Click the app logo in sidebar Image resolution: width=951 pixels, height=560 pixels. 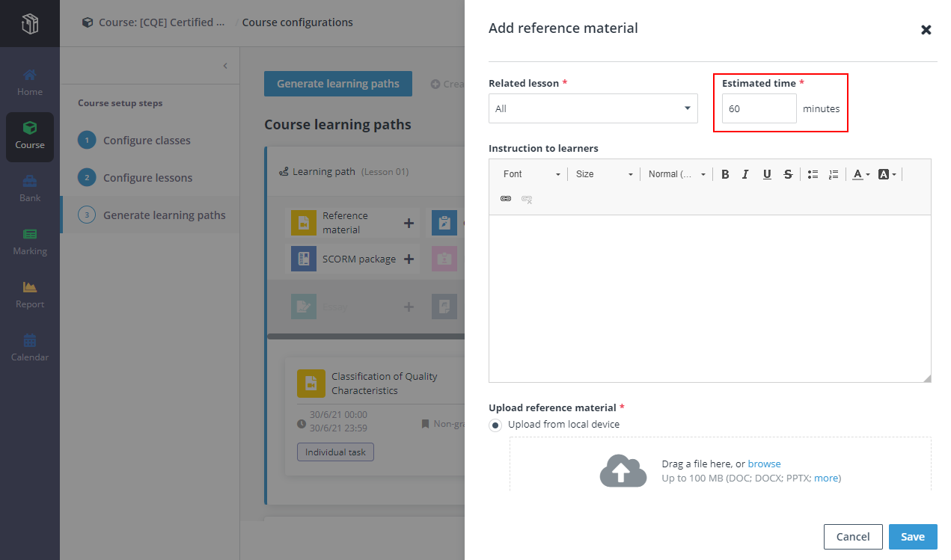point(30,24)
